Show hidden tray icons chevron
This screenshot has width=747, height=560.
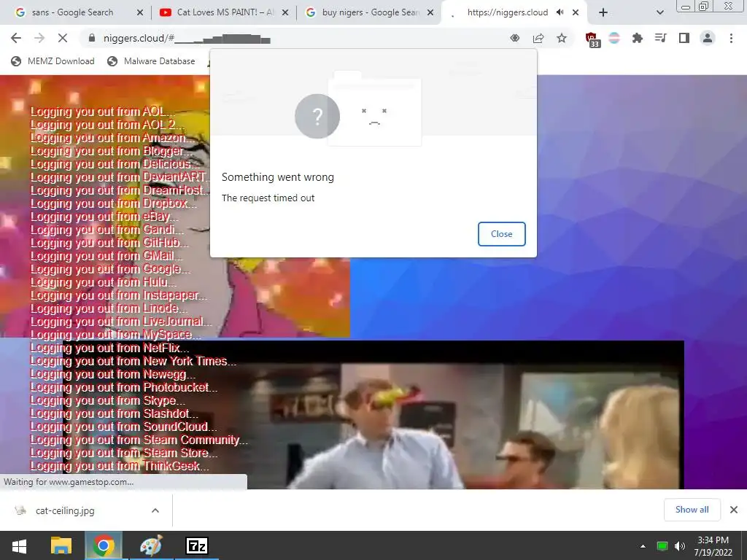pyautogui.click(x=643, y=546)
